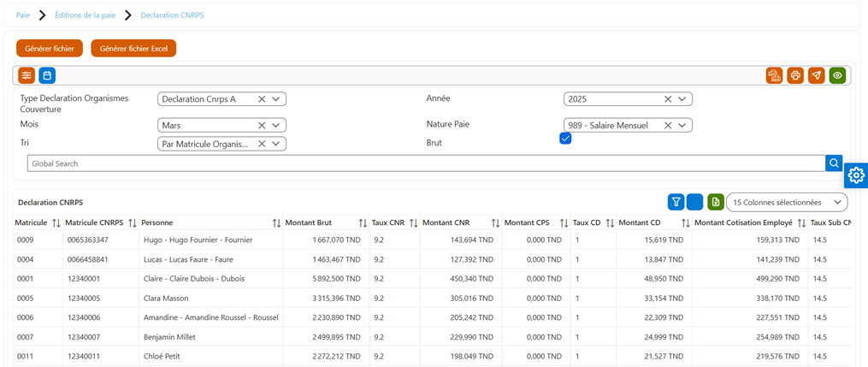Click Matricule CNRPS value 0065363347

pos(88,240)
